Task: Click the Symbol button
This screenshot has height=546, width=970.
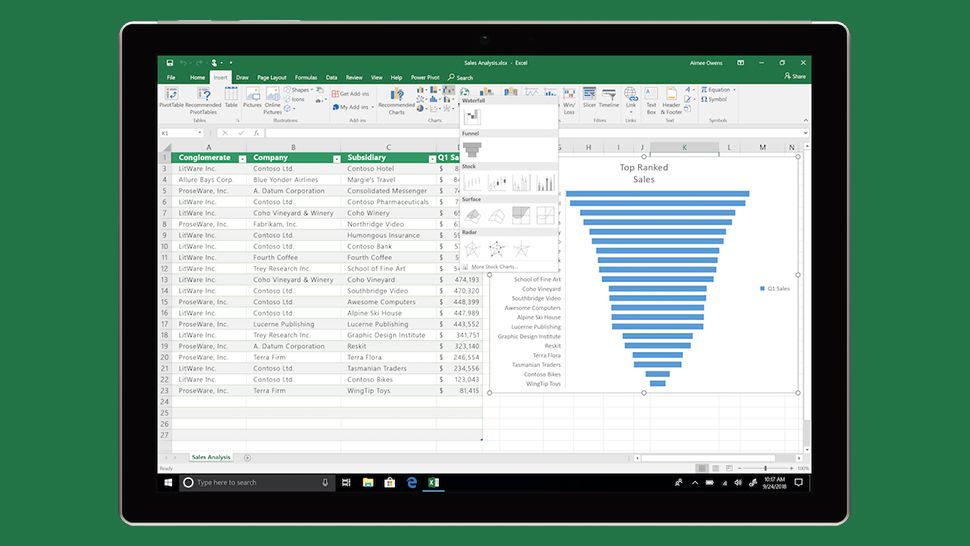Action: 714,99
